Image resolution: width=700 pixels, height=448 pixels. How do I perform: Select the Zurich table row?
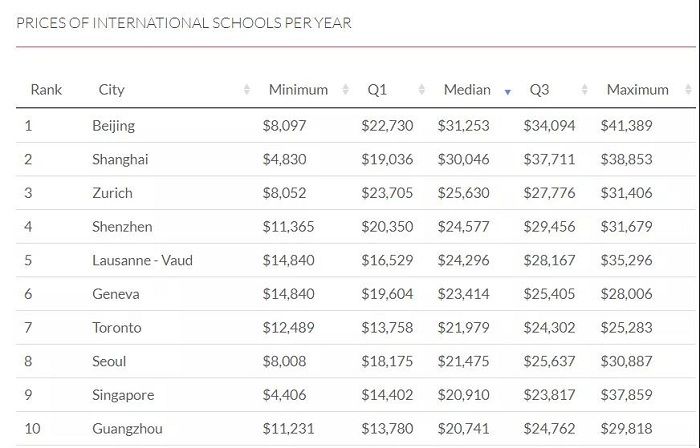(x=356, y=193)
